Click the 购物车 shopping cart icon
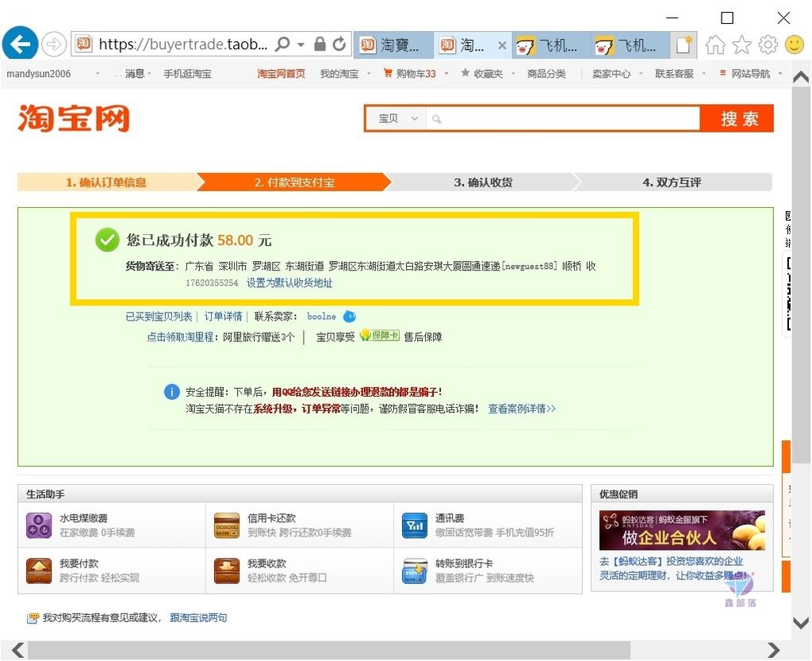Image resolution: width=812 pixels, height=661 pixels. (387, 73)
